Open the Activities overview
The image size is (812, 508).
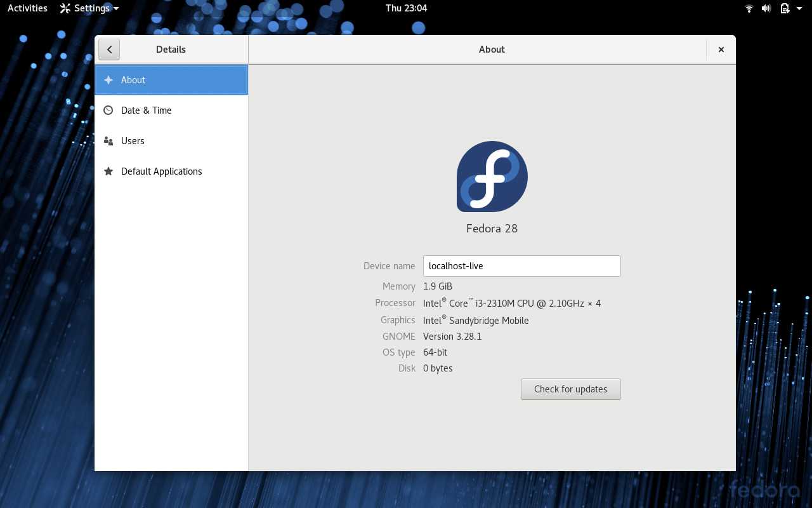click(x=27, y=8)
